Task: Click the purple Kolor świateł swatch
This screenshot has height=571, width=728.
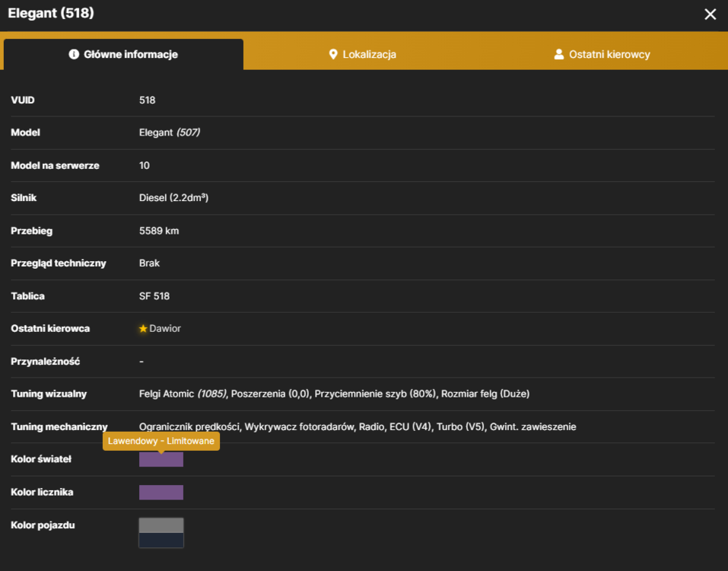Action: tap(161, 460)
